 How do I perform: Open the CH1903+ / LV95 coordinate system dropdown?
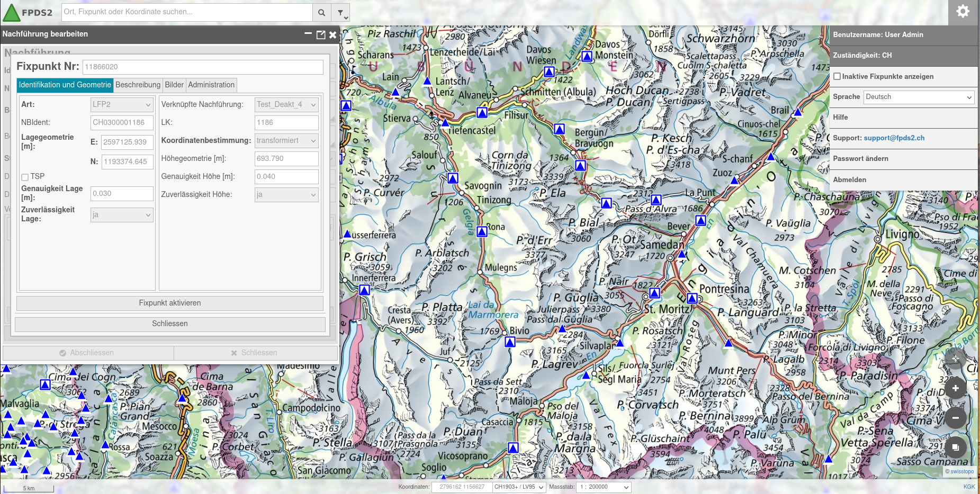point(519,487)
